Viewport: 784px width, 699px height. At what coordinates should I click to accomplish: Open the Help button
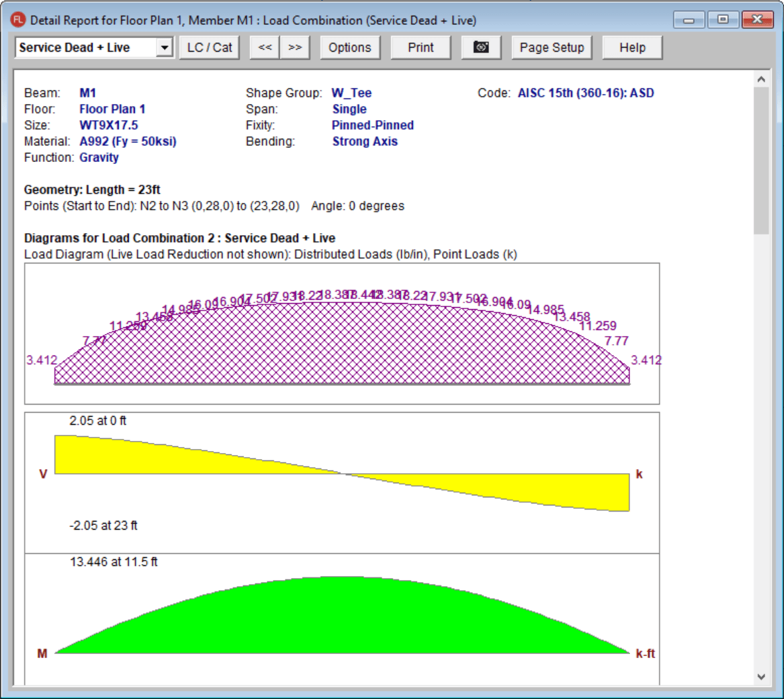tap(632, 48)
